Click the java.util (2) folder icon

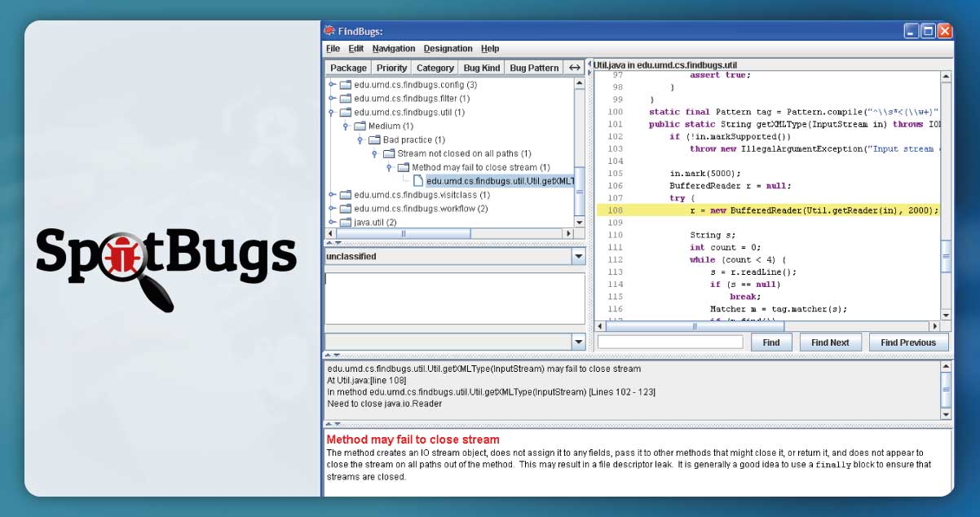tap(346, 222)
